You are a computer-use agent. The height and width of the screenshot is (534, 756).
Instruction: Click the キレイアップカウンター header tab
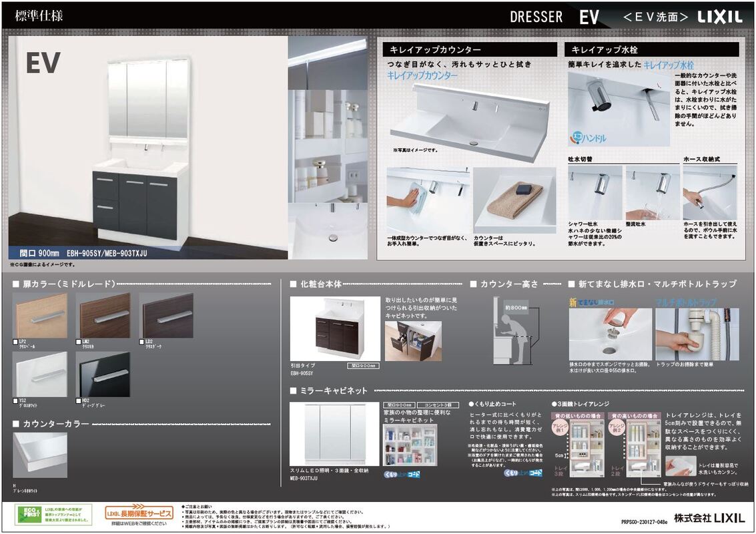click(469, 49)
